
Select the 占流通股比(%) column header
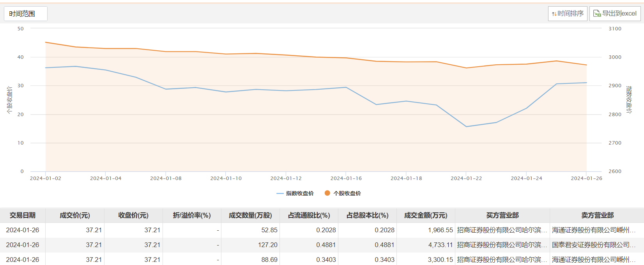tap(309, 216)
